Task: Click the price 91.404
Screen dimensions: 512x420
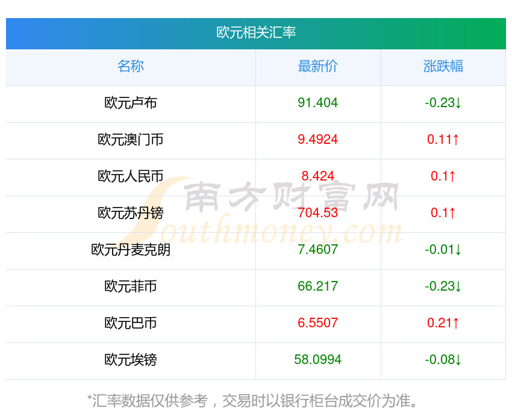Action: [317, 103]
